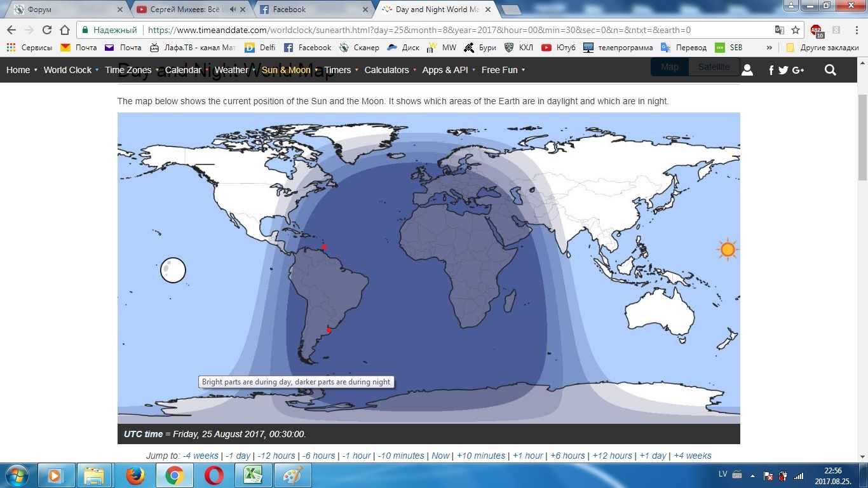Open the Перевод bookmark
868x488 pixels.
(x=684, y=48)
